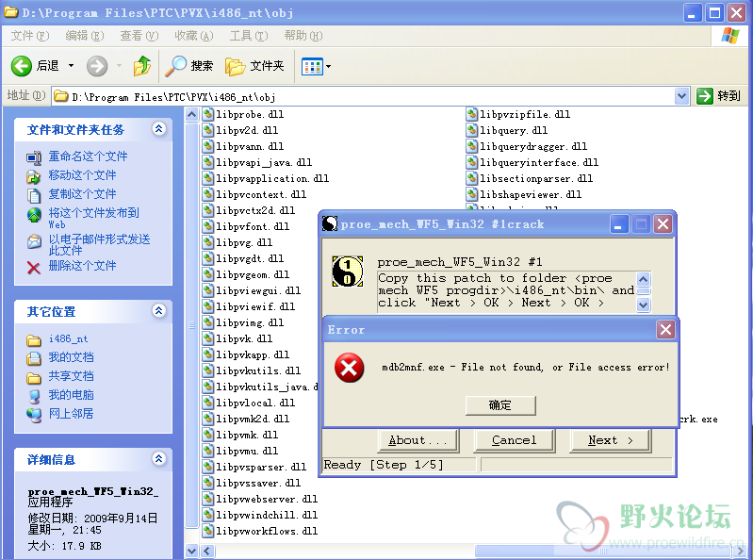Click the Next > button in crack window
The height and width of the screenshot is (560, 753).
tap(610, 440)
